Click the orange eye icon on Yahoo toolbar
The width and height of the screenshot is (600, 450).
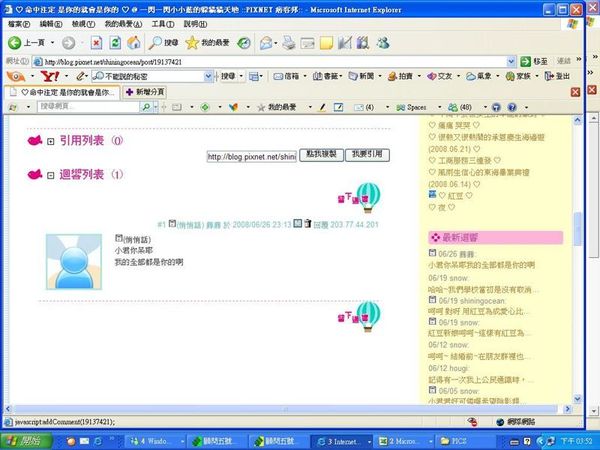(x=16, y=76)
